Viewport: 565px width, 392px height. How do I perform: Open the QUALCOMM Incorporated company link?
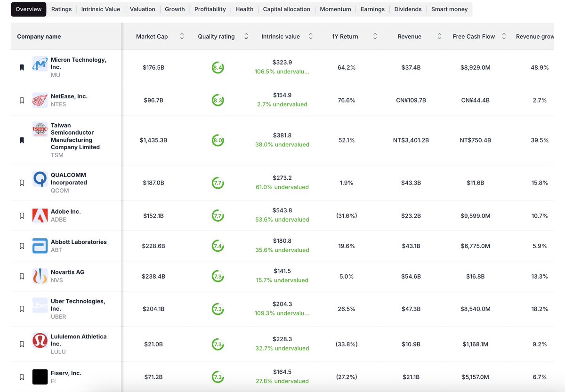69,179
